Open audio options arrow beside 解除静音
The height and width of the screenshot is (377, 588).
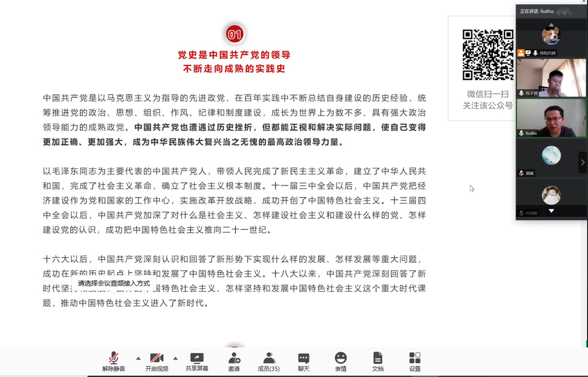pyautogui.click(x=138, y=358)
